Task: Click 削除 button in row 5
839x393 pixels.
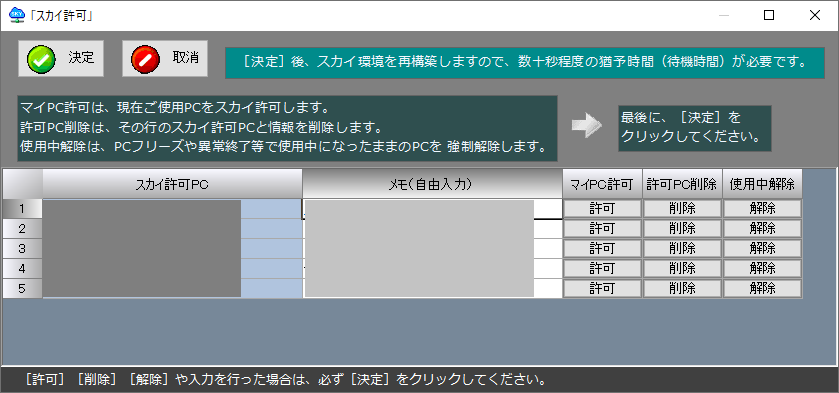Action: pos(682,288)
